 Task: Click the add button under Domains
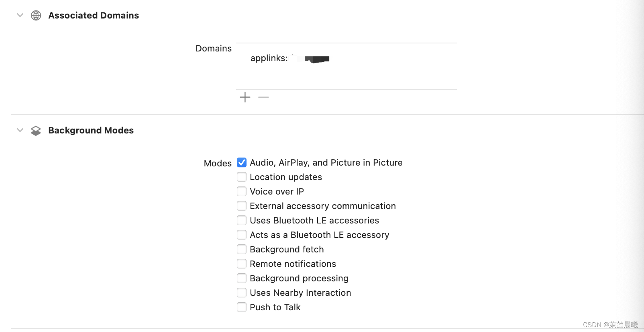point(245,97)
